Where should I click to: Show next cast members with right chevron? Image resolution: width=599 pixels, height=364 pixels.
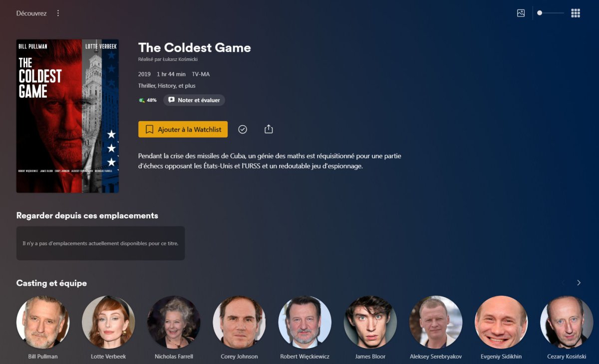[579, 283]
